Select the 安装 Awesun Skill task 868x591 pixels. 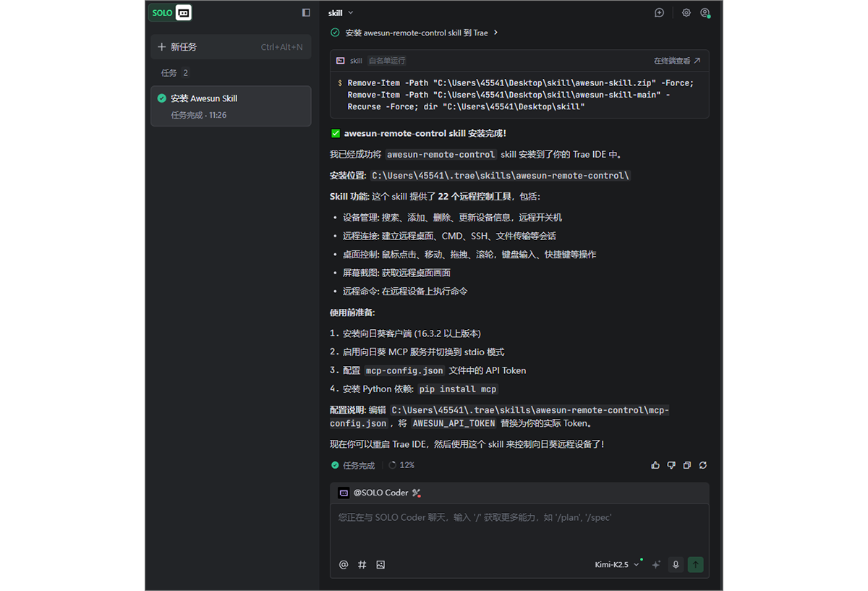[231, 106]
